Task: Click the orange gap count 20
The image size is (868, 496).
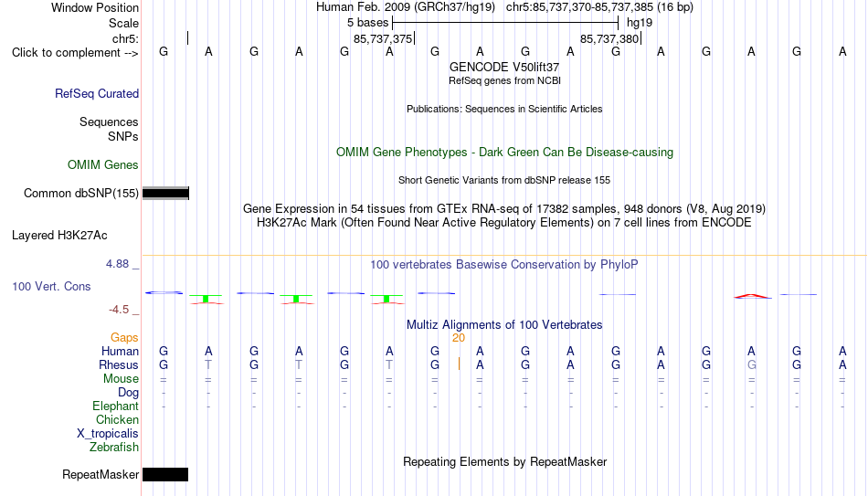Action: 459,338
